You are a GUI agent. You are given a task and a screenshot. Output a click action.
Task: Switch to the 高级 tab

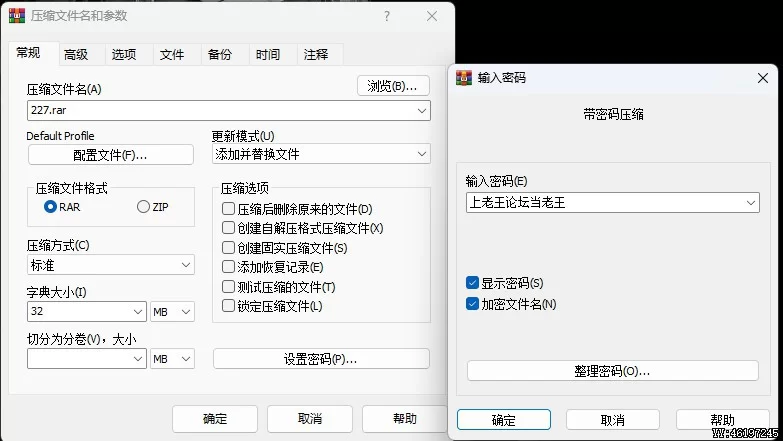pos(76,54)
